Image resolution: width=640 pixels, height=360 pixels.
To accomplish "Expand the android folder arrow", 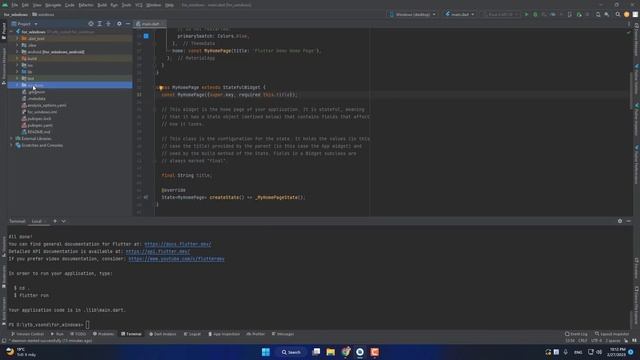I will pyautogui.click(x=17, y=52).
